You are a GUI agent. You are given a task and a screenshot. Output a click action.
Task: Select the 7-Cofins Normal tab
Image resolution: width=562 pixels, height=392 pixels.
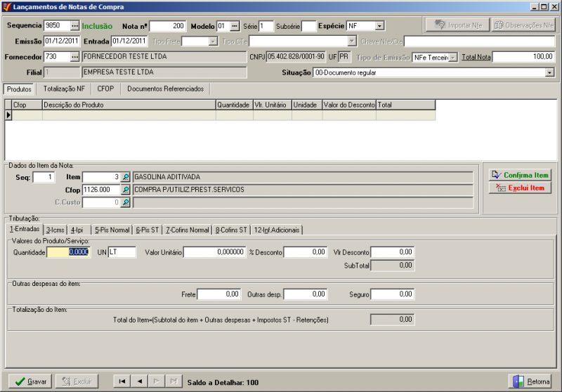[187, 230]
